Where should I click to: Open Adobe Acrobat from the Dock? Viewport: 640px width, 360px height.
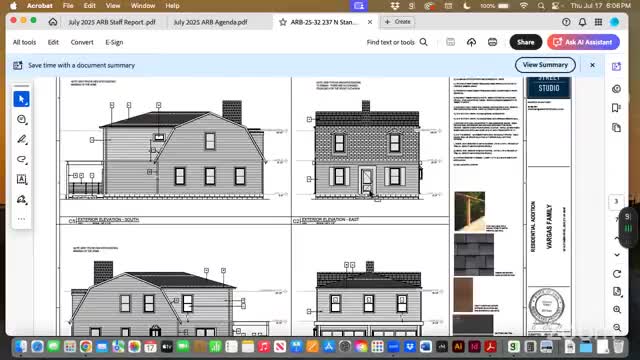pyautogui.click(x=490, y=347)
